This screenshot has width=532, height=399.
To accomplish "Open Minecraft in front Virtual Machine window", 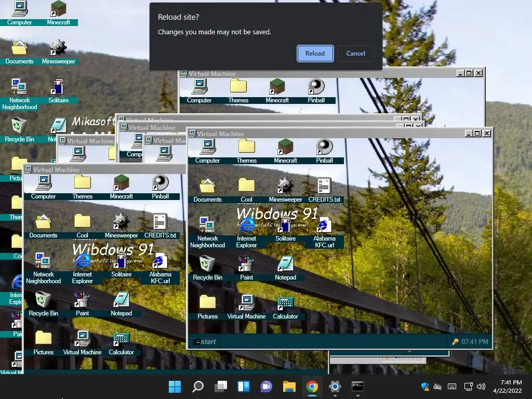I will coord(285,151).
